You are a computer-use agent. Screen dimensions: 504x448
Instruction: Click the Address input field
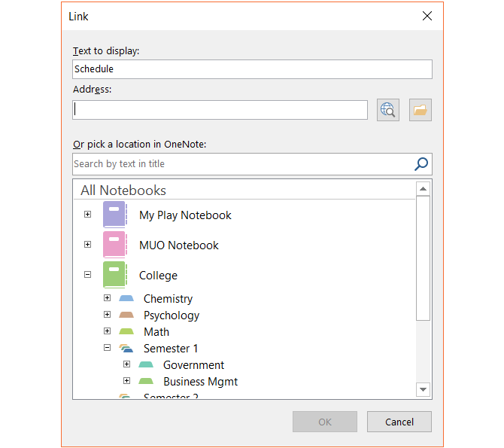point(220,110)
